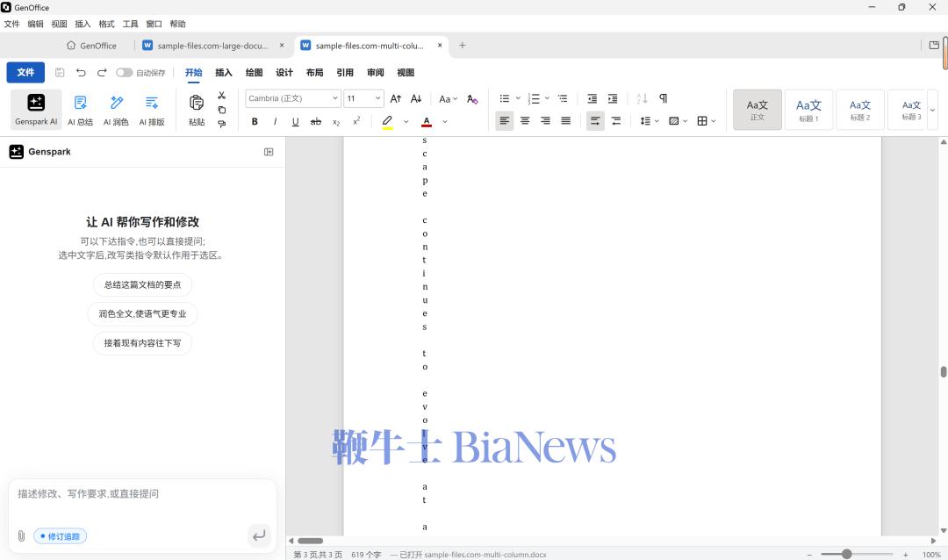Screen dimensions: 948x560
Task: Toggle italic formatting
Action: click(x=275, y=121)
